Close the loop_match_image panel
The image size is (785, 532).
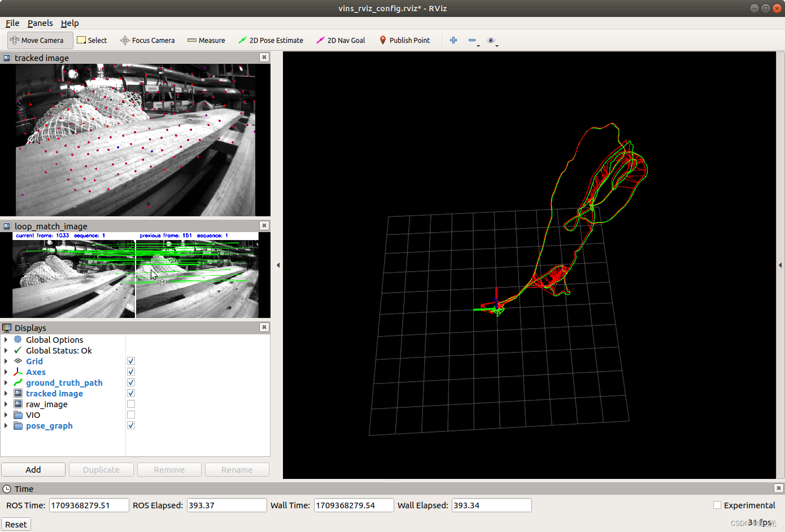point(264,225)
